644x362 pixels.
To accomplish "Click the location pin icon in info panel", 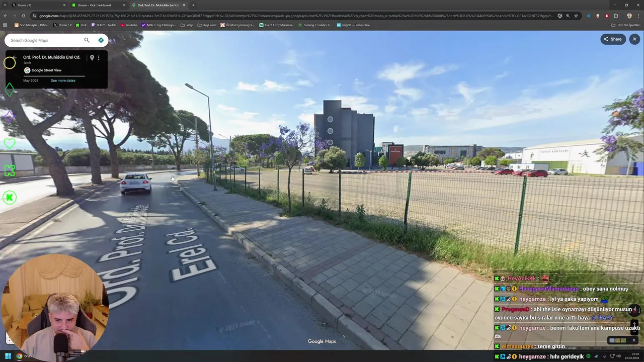I will (92, 58).
